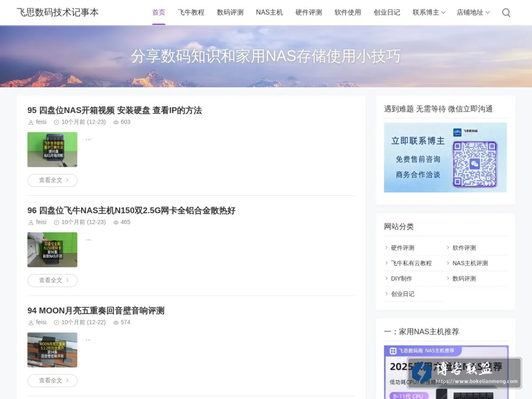This screenshot has width=532, height=399.
Task: Open the search magnifier icon
Action: (506, 13)
